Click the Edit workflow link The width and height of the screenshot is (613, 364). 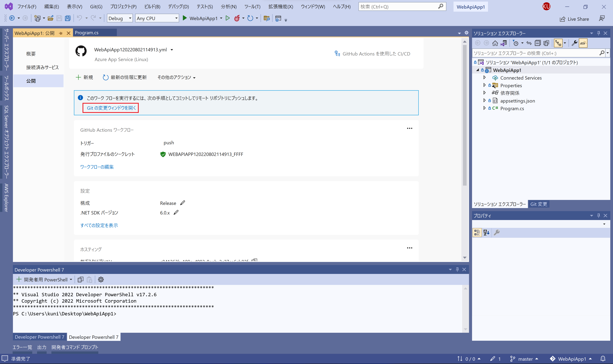pyautogui.click(x=97, y=167)
